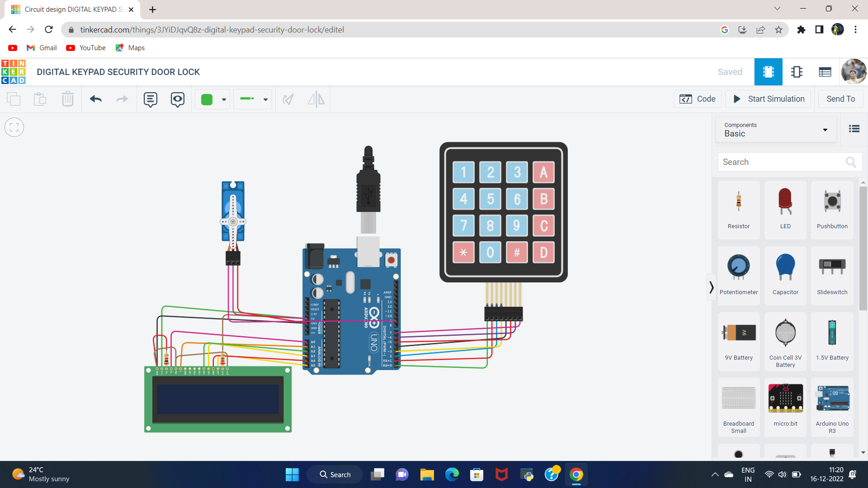Select the Capacitor component
The width and height of the screenshot is (868, 488).
pos(785,276)
